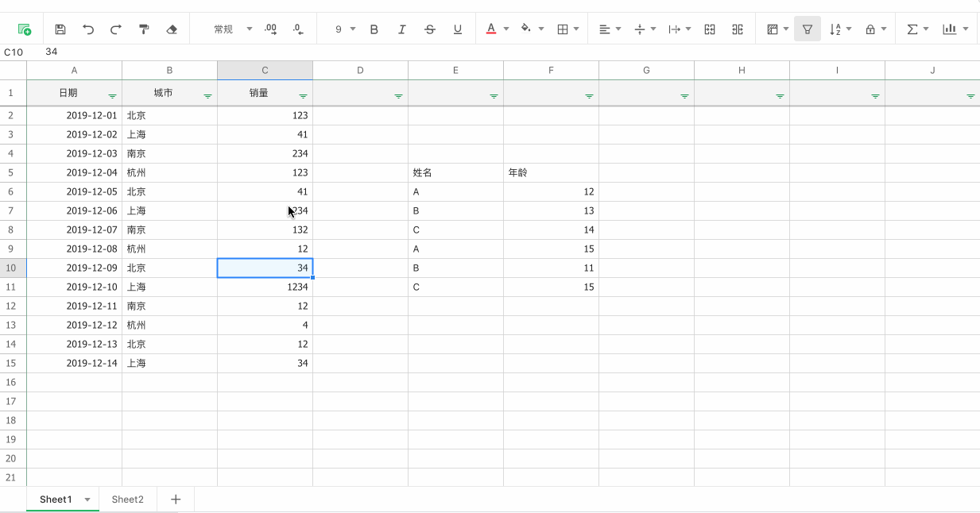Toggle underline formatting

coord(458,29)
